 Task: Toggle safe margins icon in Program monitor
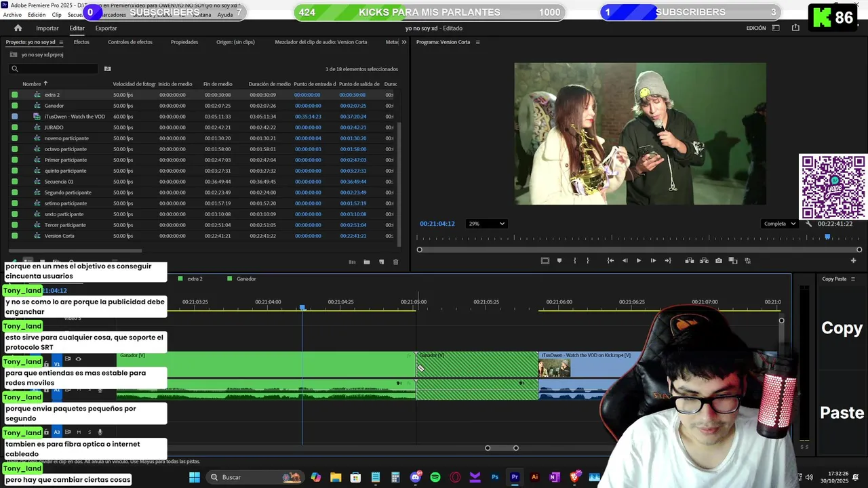point(545,260)
